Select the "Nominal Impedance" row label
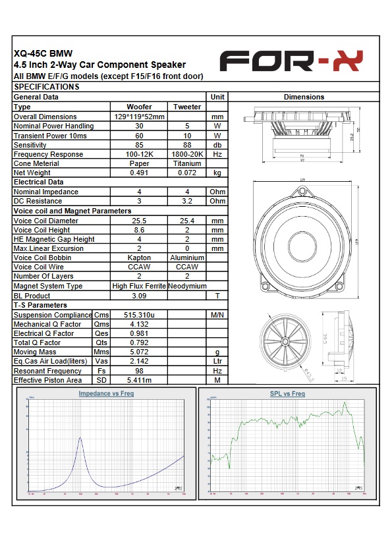Screen dimensions: 392x550 [x=46, y=192]
